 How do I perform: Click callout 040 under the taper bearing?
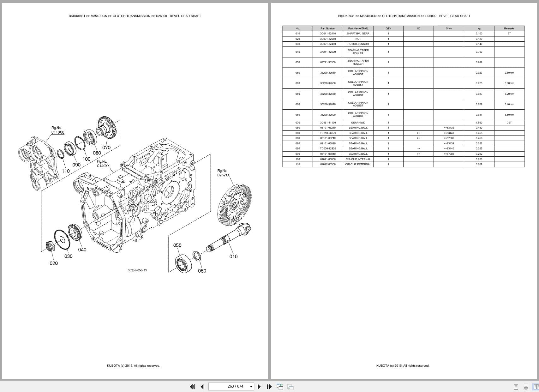tap(82, 250)
